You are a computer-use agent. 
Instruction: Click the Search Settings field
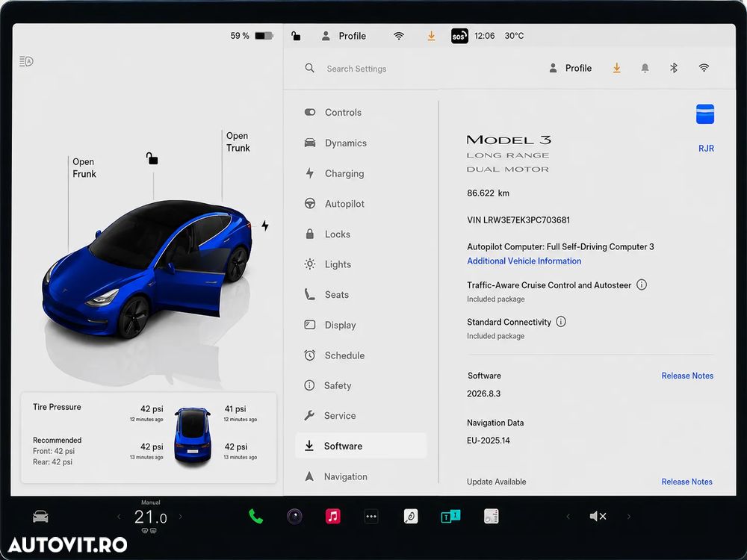(x=356, y=69)
